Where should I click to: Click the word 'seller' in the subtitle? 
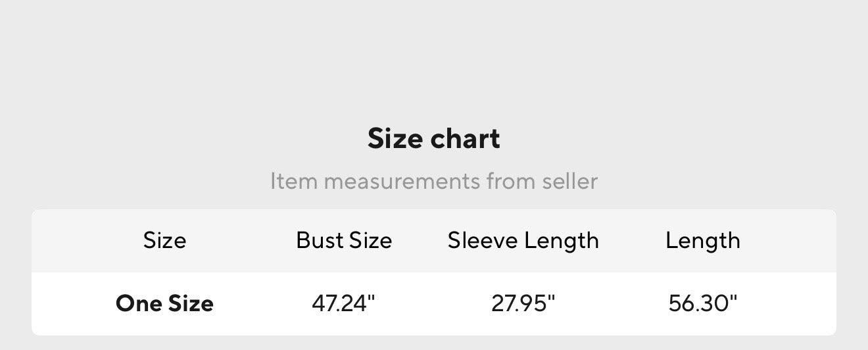569,180
